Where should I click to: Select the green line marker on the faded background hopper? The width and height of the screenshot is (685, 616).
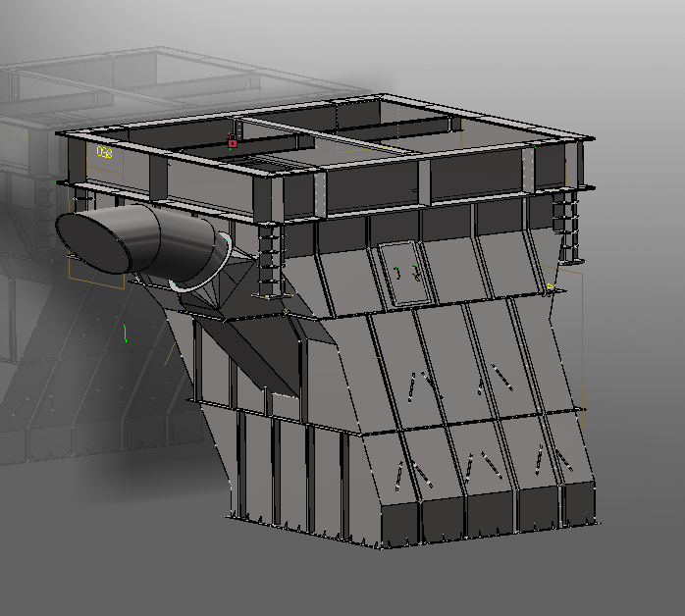(x=126, y=334)
